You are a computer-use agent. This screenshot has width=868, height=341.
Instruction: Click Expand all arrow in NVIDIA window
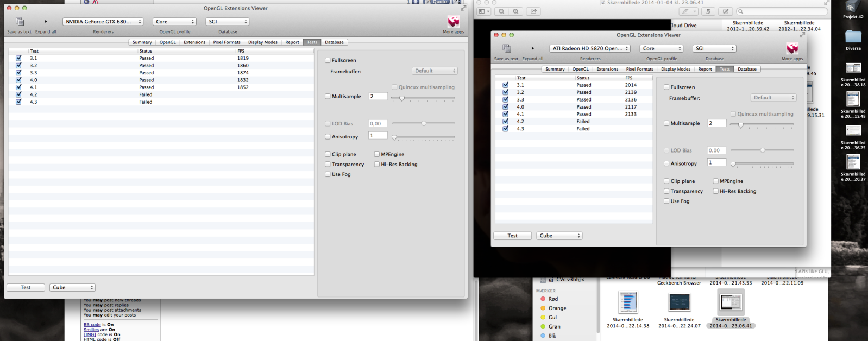pos(46,22)
